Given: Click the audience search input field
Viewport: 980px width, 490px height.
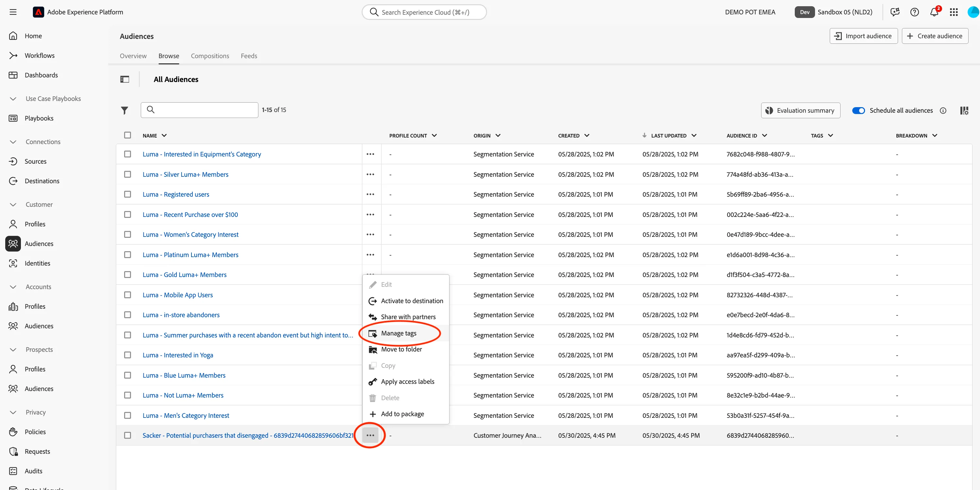Looking at the screenshot, I should pos(199,110).
